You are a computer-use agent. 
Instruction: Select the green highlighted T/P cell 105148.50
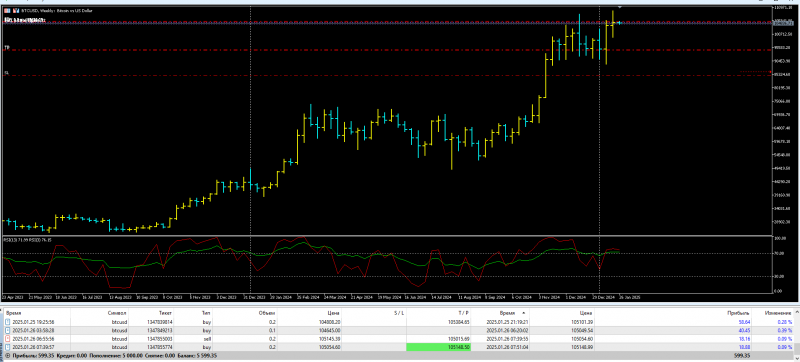pyautogui.click(x=438, y=347)
